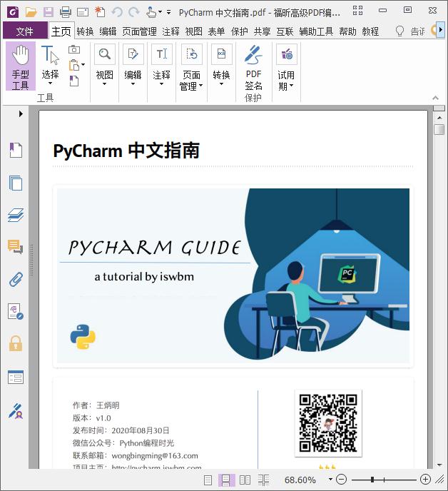
Task: Switch to the 主页 home tab
Action: click(61, 31)
